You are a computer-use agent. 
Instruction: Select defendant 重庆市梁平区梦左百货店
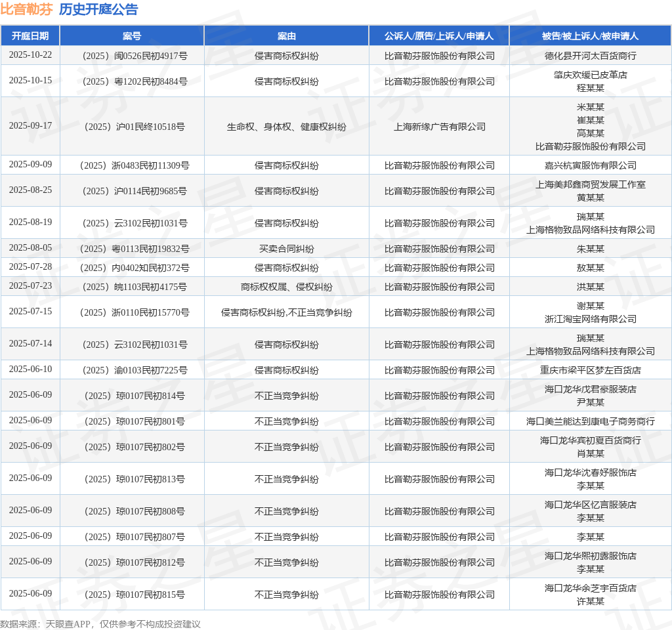[x=590, y=370]
